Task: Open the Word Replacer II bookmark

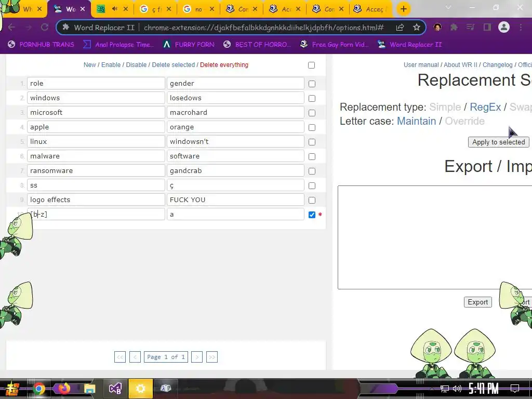Action: click(409, 45)
